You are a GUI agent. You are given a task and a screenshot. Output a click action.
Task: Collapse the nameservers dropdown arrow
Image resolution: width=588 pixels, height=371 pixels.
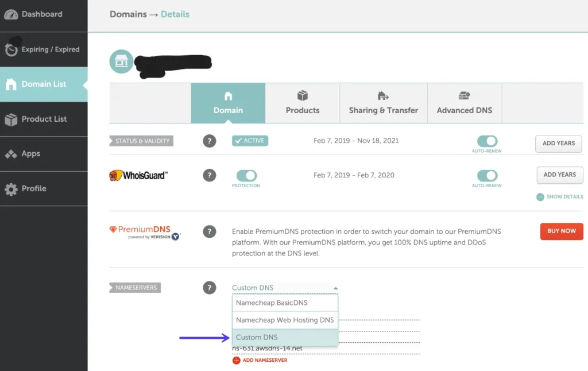point(335,288)
